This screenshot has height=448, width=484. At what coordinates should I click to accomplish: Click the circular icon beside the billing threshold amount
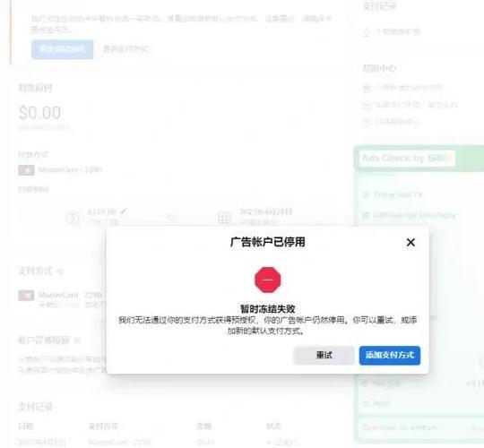(73, 219)
